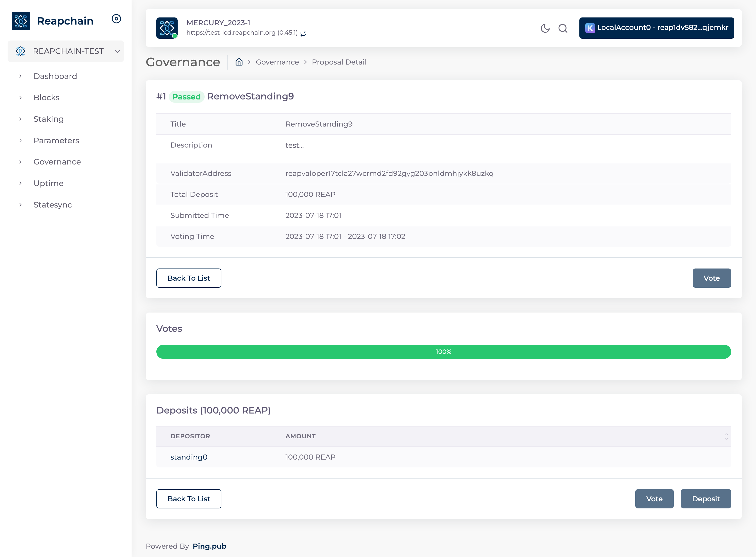Expand the Dashboard menu chevron
The height and width of the screenshot is (557, 756).
coord(20,76)
